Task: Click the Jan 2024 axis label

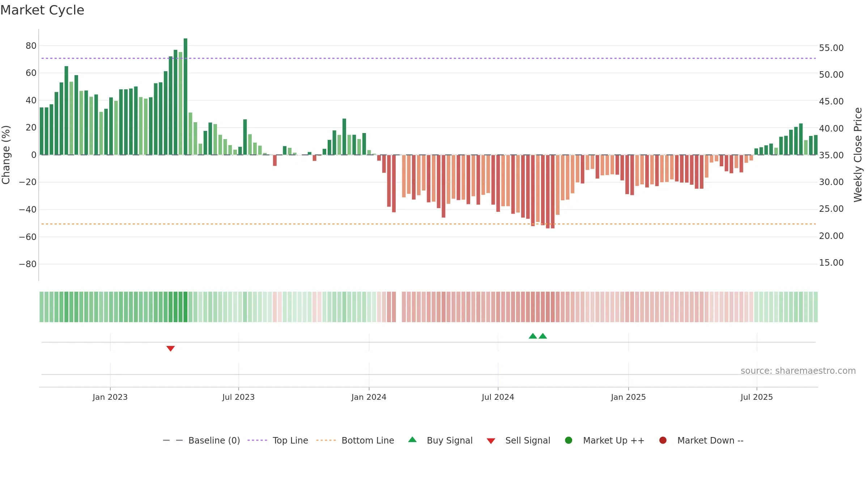Action: pos(369,397)
